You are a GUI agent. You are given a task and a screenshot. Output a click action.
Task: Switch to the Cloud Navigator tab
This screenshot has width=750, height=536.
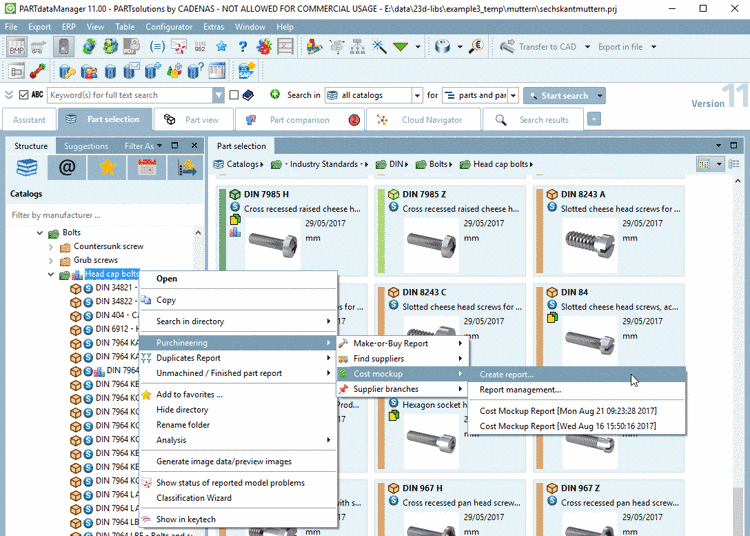click(x=424, y=120)
